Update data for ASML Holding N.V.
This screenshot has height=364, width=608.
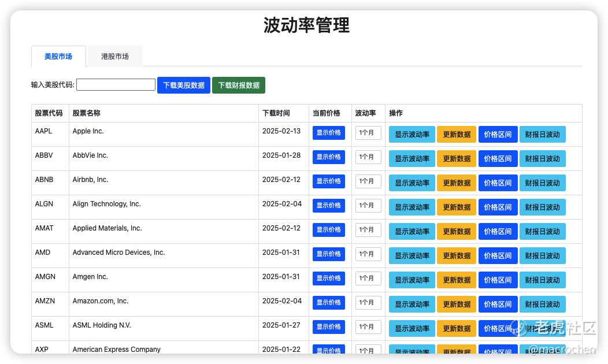457,328
